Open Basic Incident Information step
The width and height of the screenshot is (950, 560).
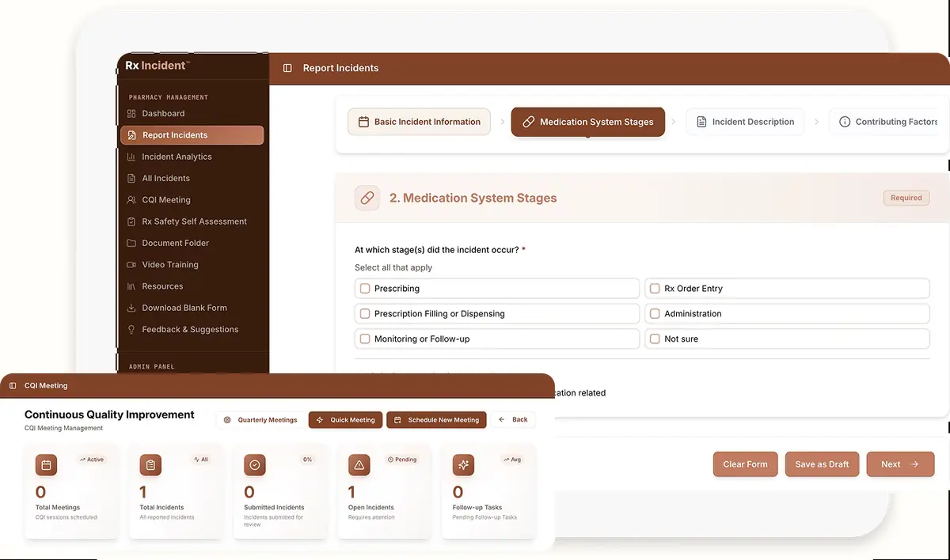tap(419, 122)
